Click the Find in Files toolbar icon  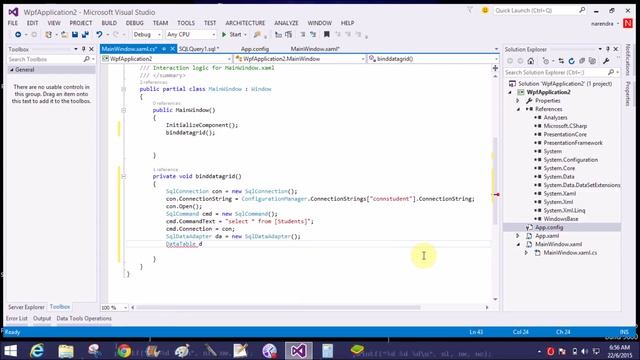[x=257, y=35]
